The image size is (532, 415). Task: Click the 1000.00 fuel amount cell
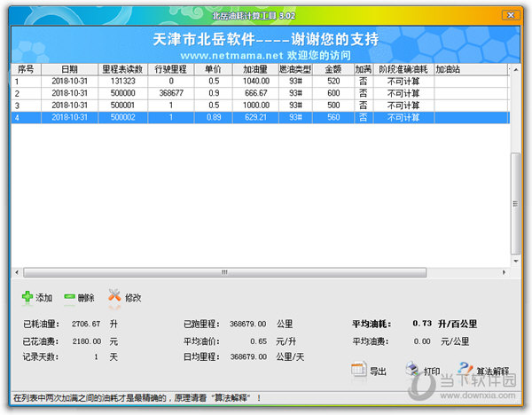pyautogui.click(x=256, y=106)
